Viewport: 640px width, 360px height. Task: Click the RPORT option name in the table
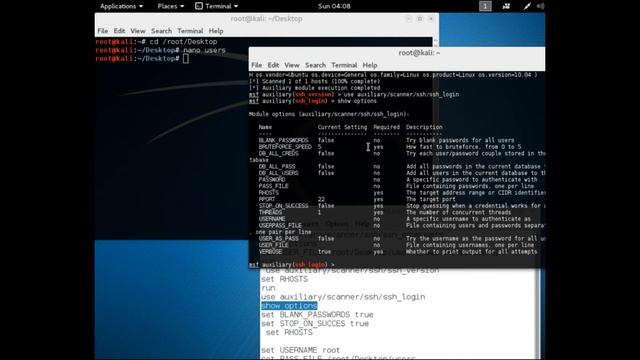tap(267, 199)
